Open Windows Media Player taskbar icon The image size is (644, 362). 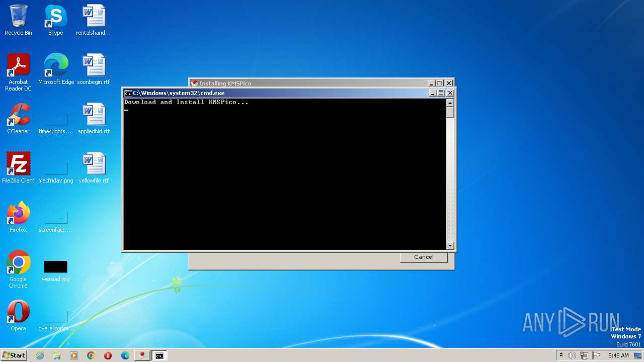tap(74, 355)
